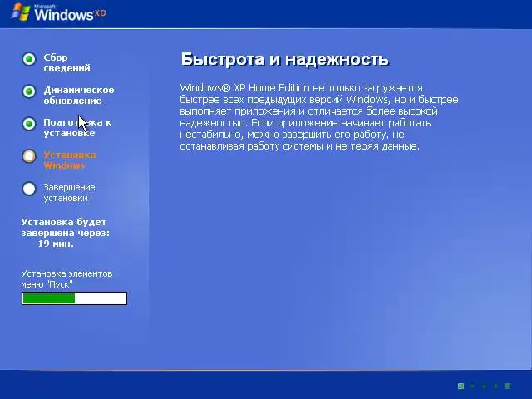
Task: Select the Подготовка к установке step label
Action: pos(77,127)
